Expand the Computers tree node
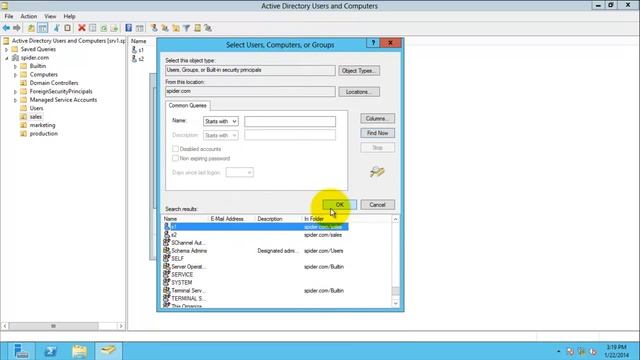This screenshot has width=640, height=360. click(x=16, y=75)
